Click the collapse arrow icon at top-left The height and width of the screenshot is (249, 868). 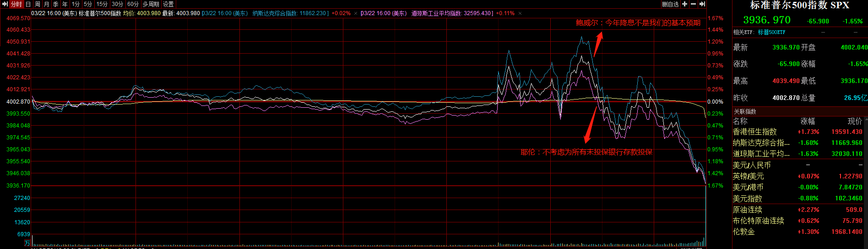click(5, 4)
